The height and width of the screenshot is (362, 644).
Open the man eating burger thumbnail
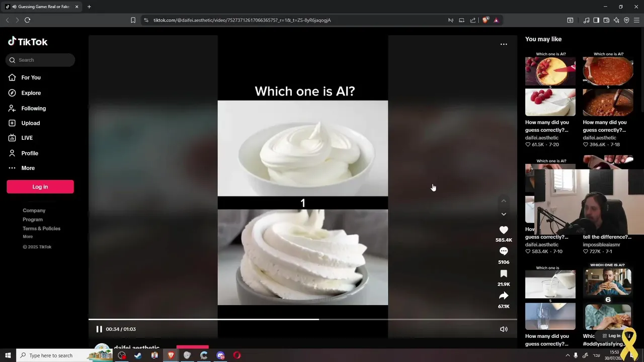click(608, 297)
